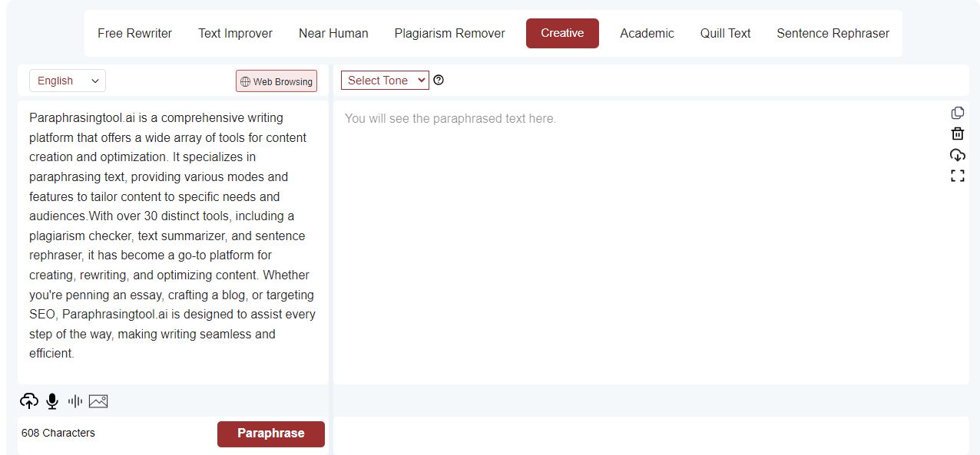This screenshot has height=455, width=980.
Task: Click the audio waveform icon
Action: pos(74,401)
